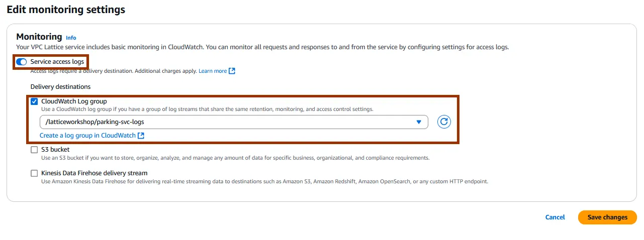Click the Delivery destinations heading
Image resolution: width=644 pixels, height=240 pixels.
(x=60, y=87)
